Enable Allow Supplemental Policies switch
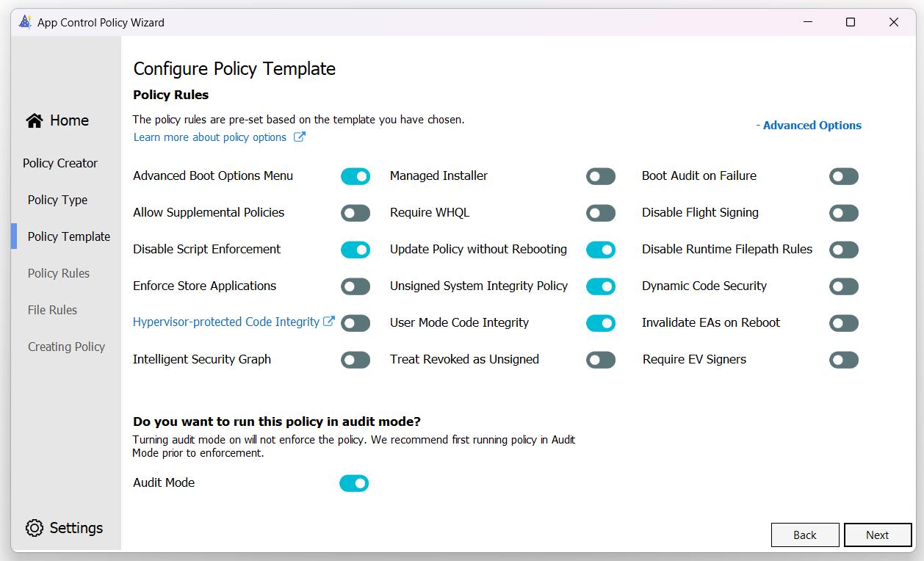Viewport: 924px width, 561px height. coord(355,213)
